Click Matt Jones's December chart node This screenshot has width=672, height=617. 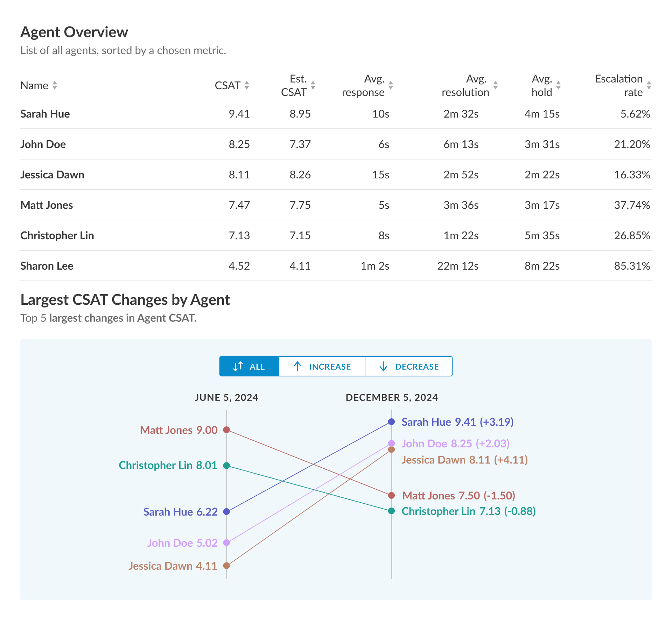click(x=391, y=495)
